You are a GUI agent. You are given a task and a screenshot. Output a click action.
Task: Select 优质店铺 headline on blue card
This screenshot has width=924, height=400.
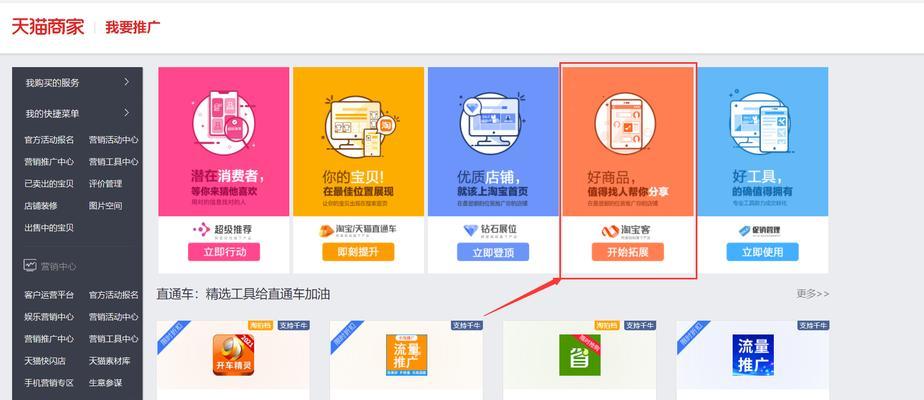489,176
